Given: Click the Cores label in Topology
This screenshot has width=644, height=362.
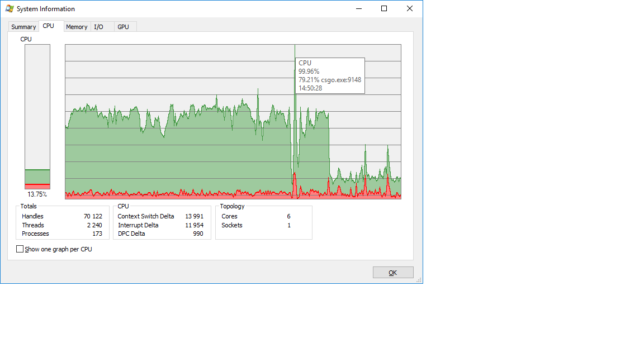Looking at the screenshot, I should pyautogui.click(x=229, y=216).
